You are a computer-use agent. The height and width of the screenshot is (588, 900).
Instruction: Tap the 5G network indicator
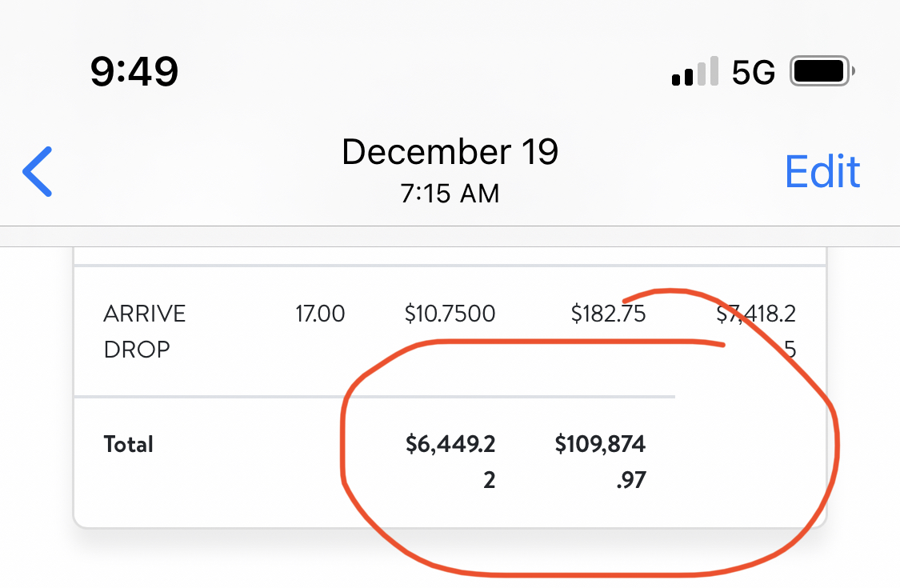click(754, 73)
